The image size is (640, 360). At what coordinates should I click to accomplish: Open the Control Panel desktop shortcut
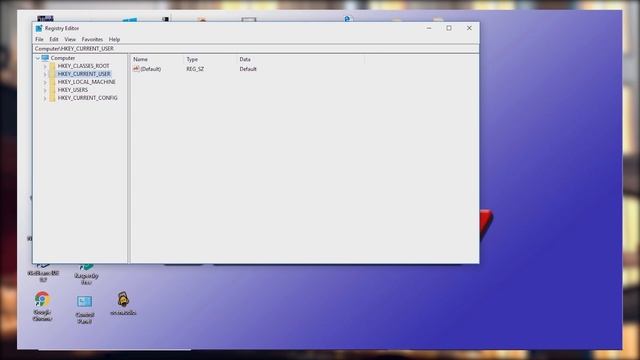85,309
